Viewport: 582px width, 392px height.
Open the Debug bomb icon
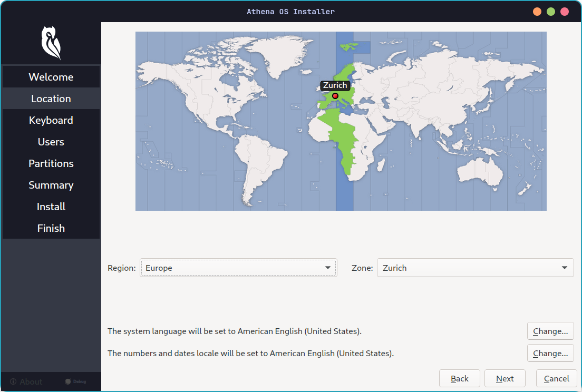[68, 381]
